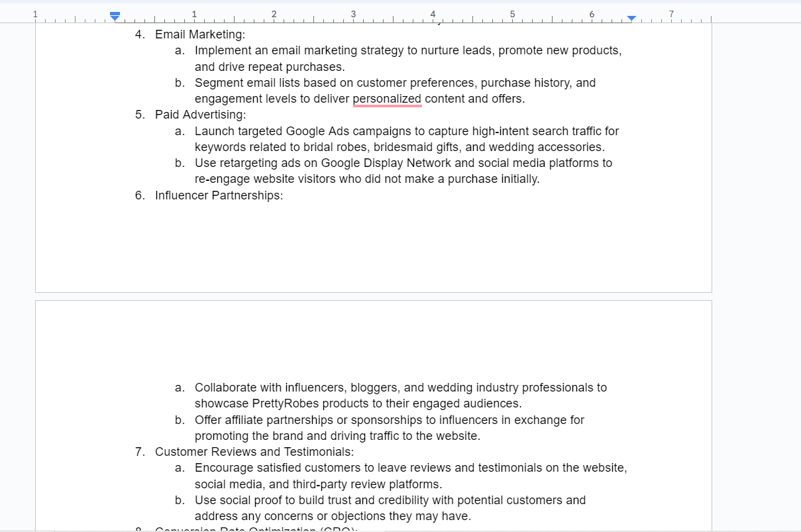Click the line starting "address any concerns or objections"

click(333, 516)
